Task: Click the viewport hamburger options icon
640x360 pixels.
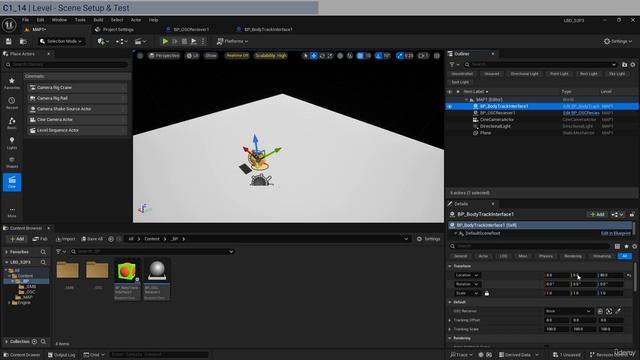Action: tap(140, 56)
